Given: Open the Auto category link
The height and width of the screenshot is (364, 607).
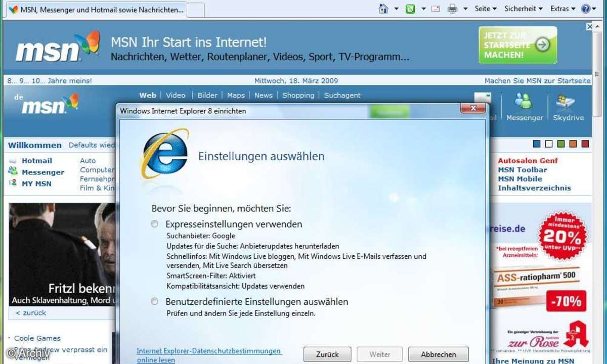Looking at the screenshot, I should (88, 161).
